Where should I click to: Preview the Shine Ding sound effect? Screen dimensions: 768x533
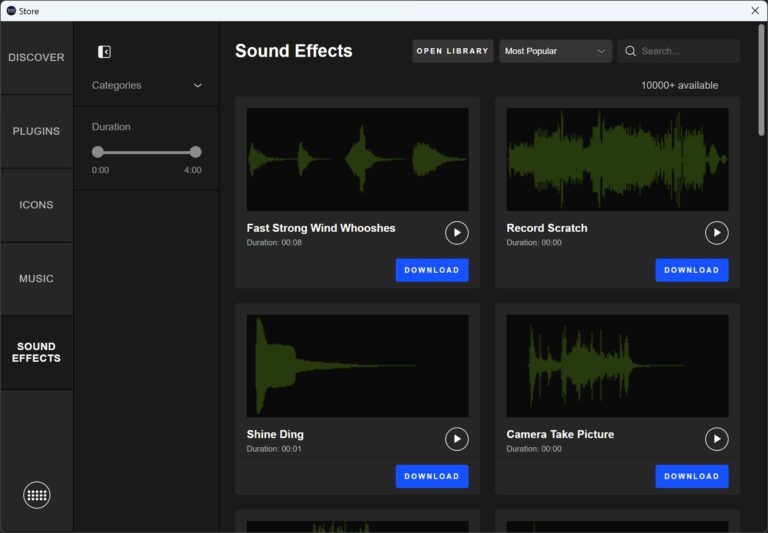pos(456,439)
